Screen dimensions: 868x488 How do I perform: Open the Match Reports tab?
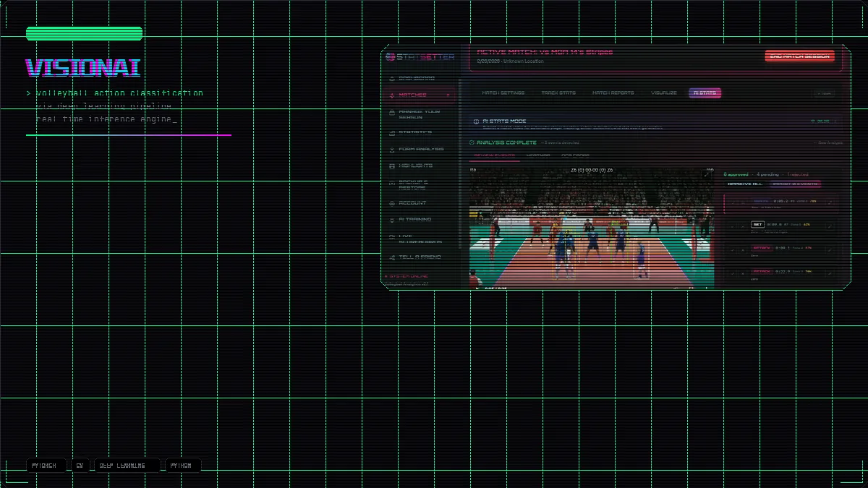(x=613, y=92)
